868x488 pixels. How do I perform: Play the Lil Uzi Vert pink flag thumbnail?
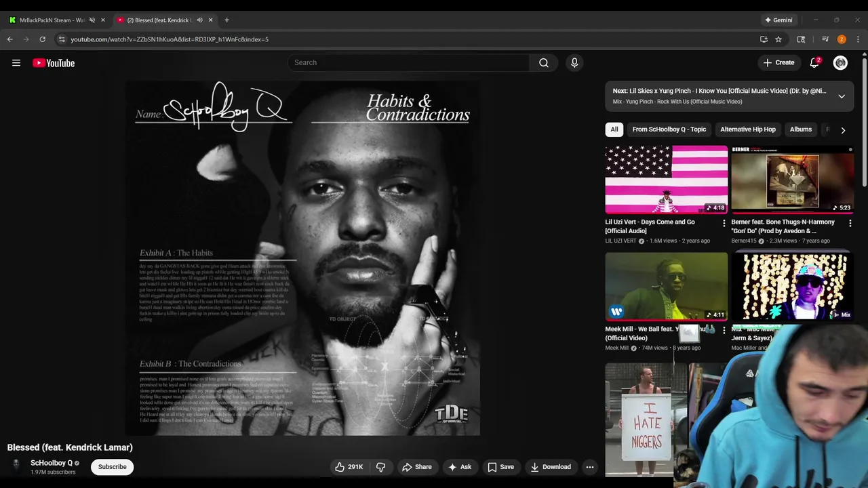[667, 180]
